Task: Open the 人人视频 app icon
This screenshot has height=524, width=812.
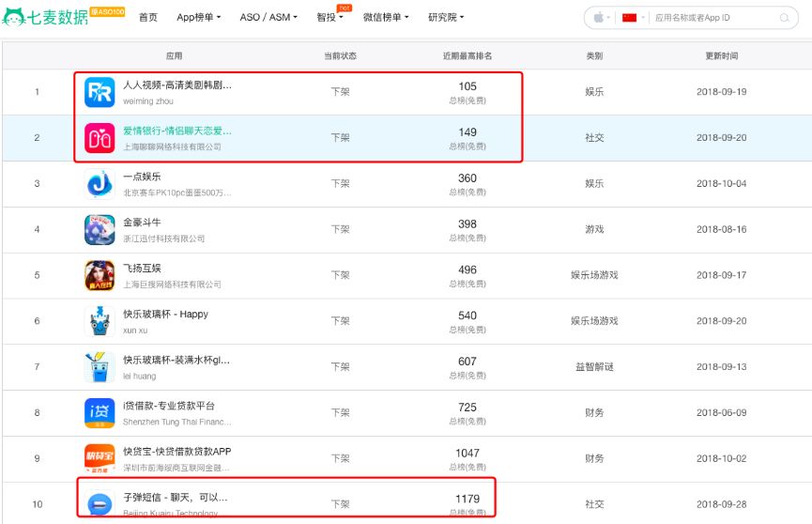Action: pos(100,92)
